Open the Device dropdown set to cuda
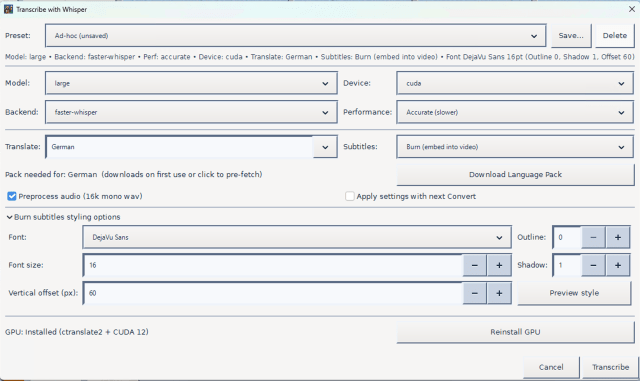Image resolution: width=640 pixels, height=381 pixels. [x=515, y=83]
